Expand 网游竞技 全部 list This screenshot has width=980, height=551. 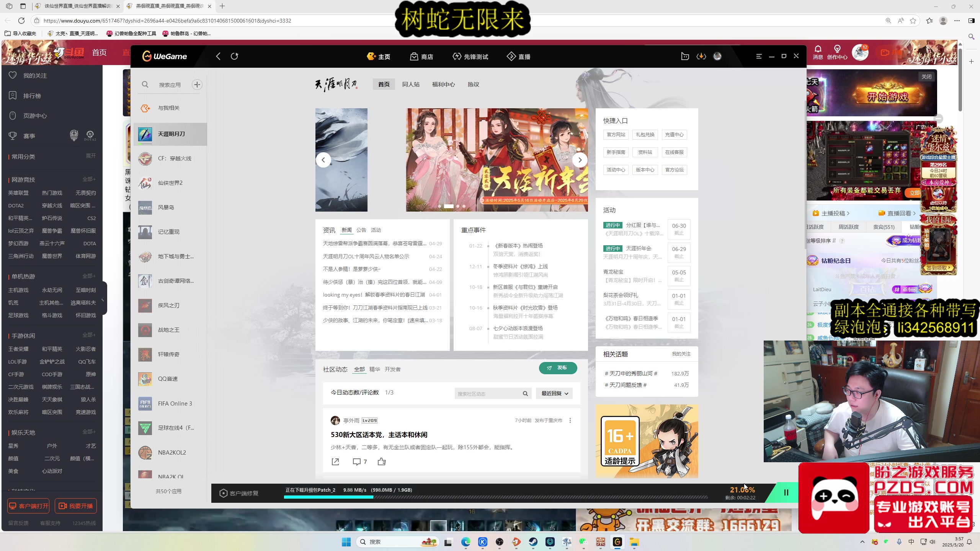pos(89,179)
